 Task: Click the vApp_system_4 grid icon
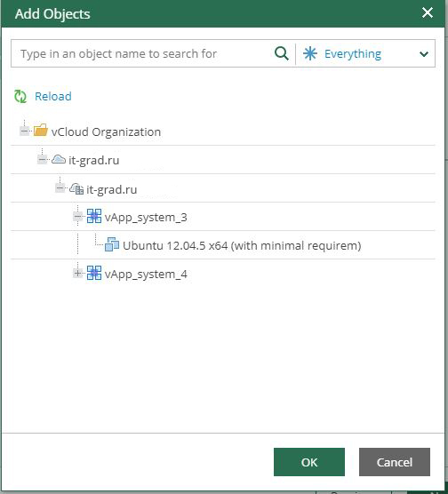[94, 273]
